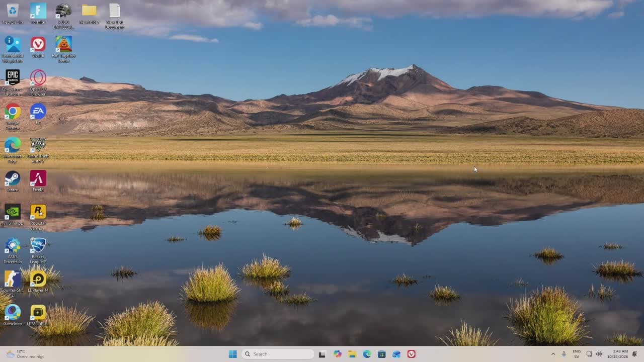Open Outlook from the taskbar
Image resolution: width=644 pixels, height=362 pixels.
point(396,354)
